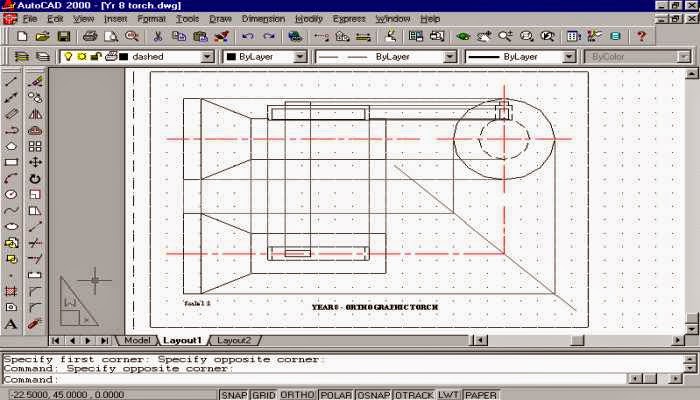Open the red question mark Help icon
Screen dimensions: 700x400
641,37
